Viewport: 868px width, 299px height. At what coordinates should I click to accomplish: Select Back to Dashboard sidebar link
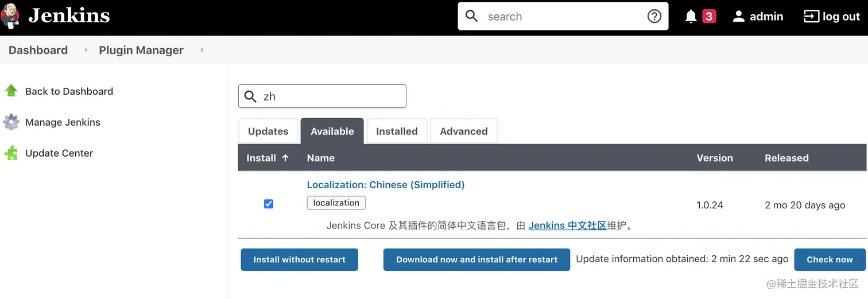pyautogui.click(x=69, y=91)
